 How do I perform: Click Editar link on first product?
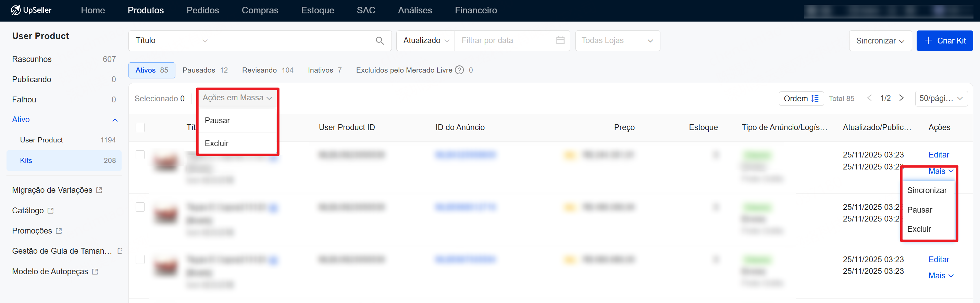[x=938, y=155]
